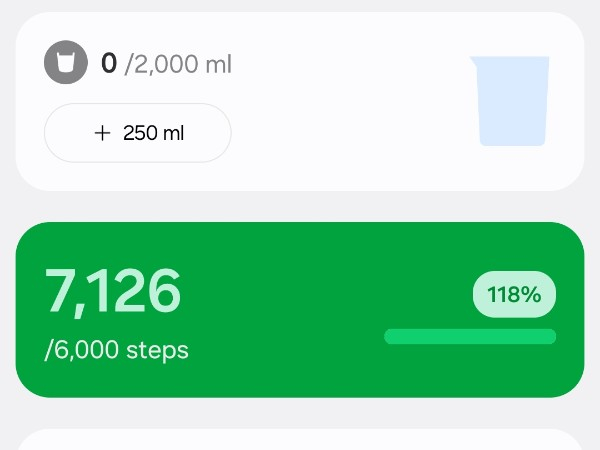This screenshot has width=600, height=450.
Task: Add 250 ml of water
Action: (x=138, y=133)
